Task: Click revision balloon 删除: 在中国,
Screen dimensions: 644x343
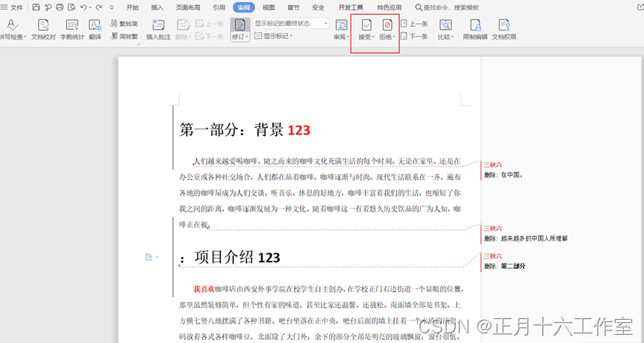Action: (503, 175)
